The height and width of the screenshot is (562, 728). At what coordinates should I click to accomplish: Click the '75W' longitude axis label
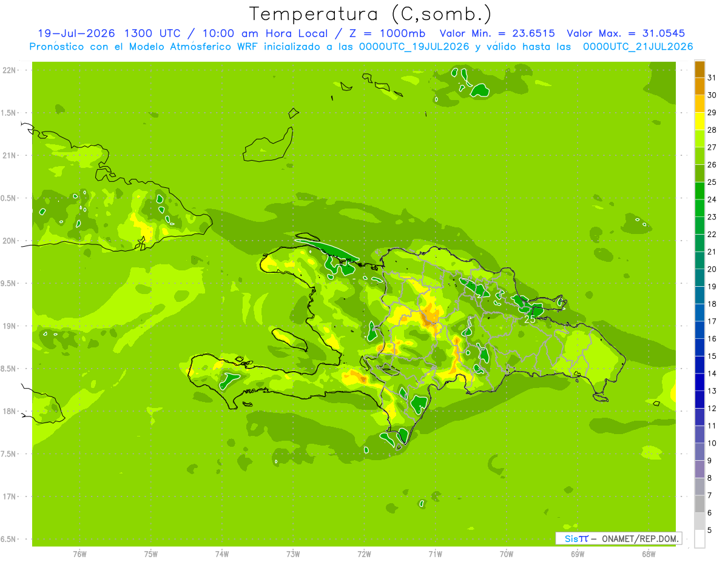150,554
